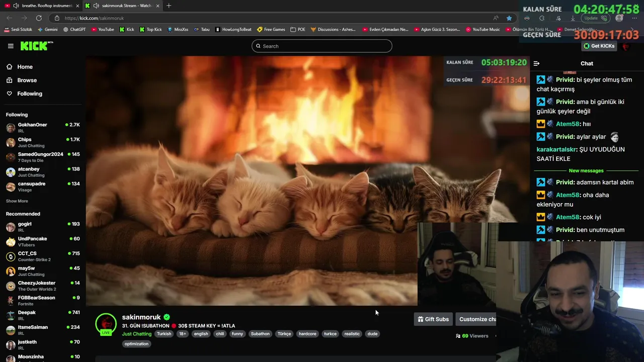Select the optimization tag
The height and width of the screenshot is (362, 644).
[136, 344]
